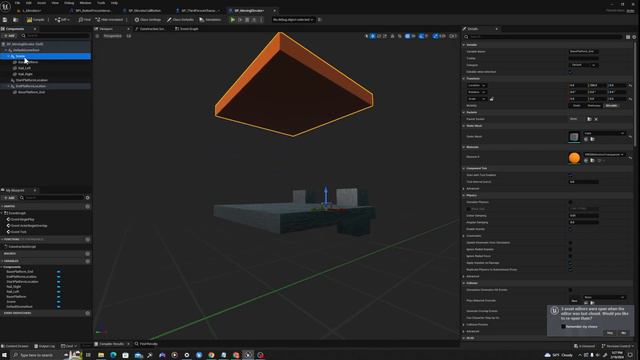Select the Event Tick entry
The width and height of the screenshot is (640, 360).
point(18,231)
